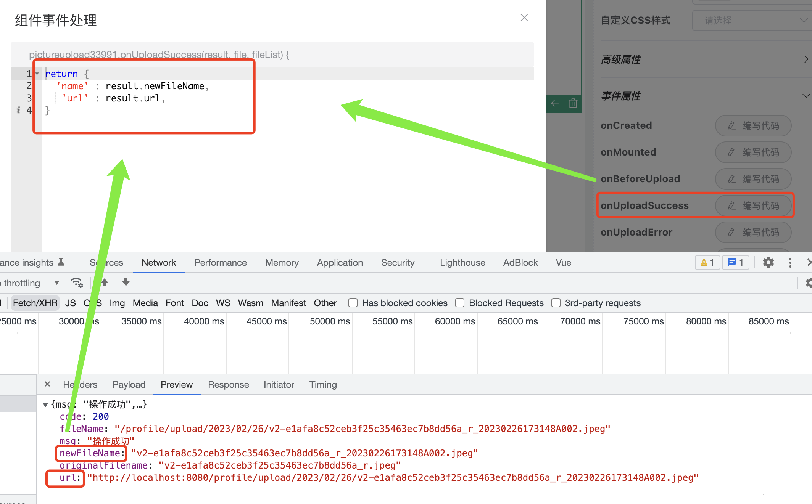812x504 pixels.
Task: Switch to the Performance DevTools tab
Action: click(x=220, y=262)
